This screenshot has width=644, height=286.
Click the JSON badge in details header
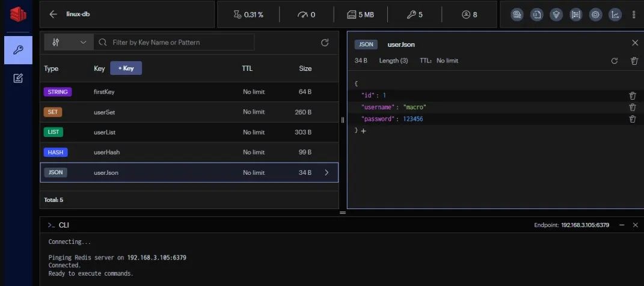pyautogui.click(x=366, y=44)
